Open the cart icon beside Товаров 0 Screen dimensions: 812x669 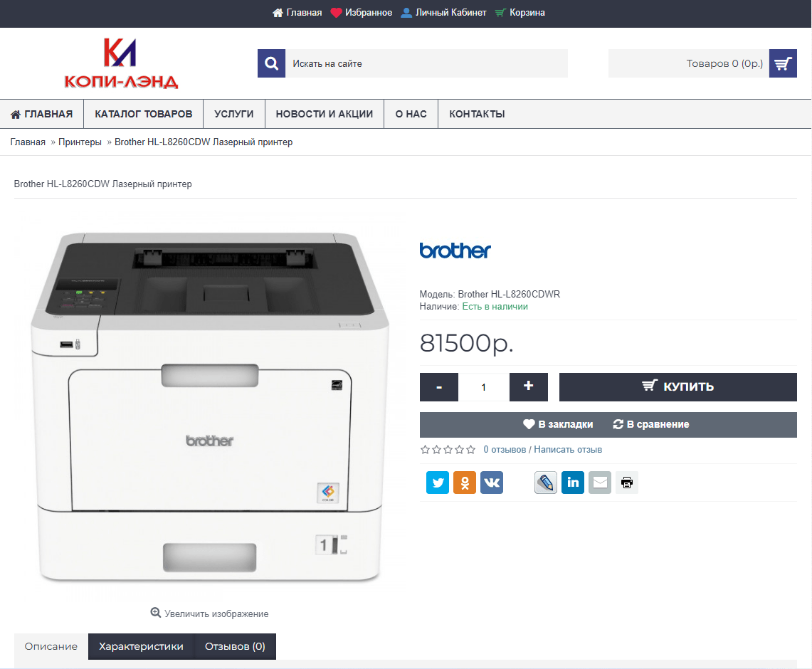pyautogui.click(x=783, y=63)
